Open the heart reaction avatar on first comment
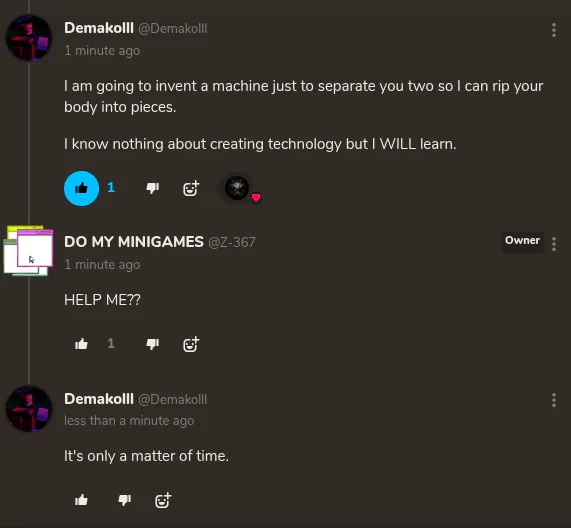 click(x=237, y=188)
